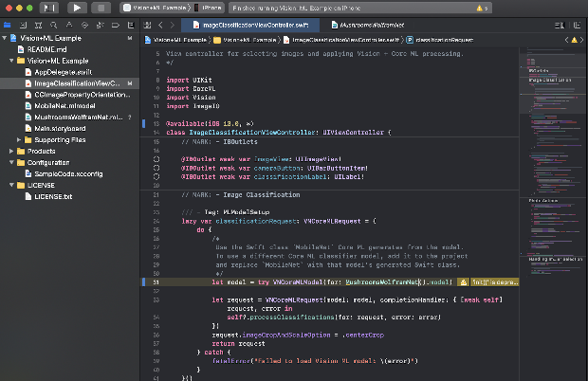Expand the Products folder
The height and width of the screenshot is (381, 588).
tap(9, 151)
